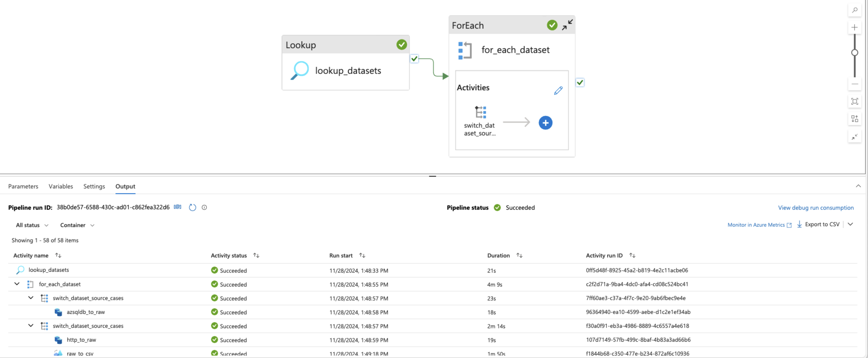Click the auto align layout icon
868x358 pixels.
point(855,119)
